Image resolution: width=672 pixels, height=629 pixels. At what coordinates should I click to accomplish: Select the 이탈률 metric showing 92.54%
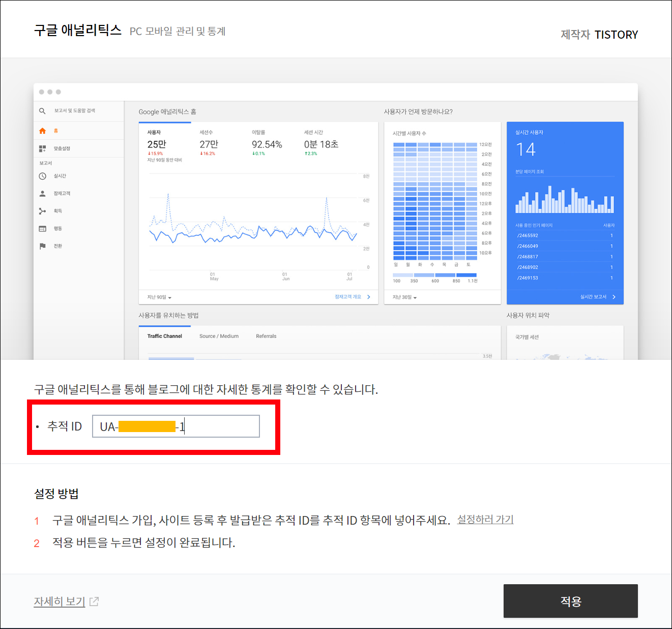pyautogui.click(x=267, y=144)
